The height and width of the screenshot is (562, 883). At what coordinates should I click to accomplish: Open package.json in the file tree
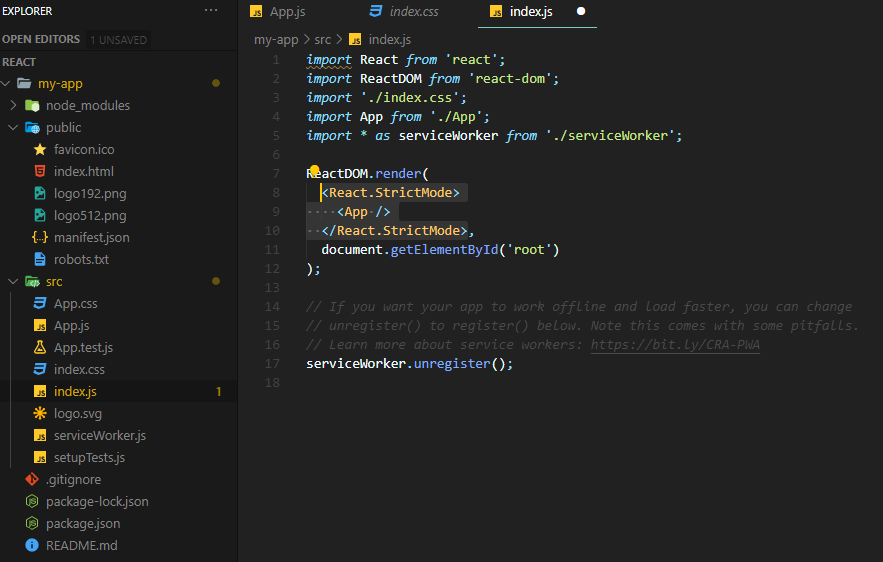83,523
